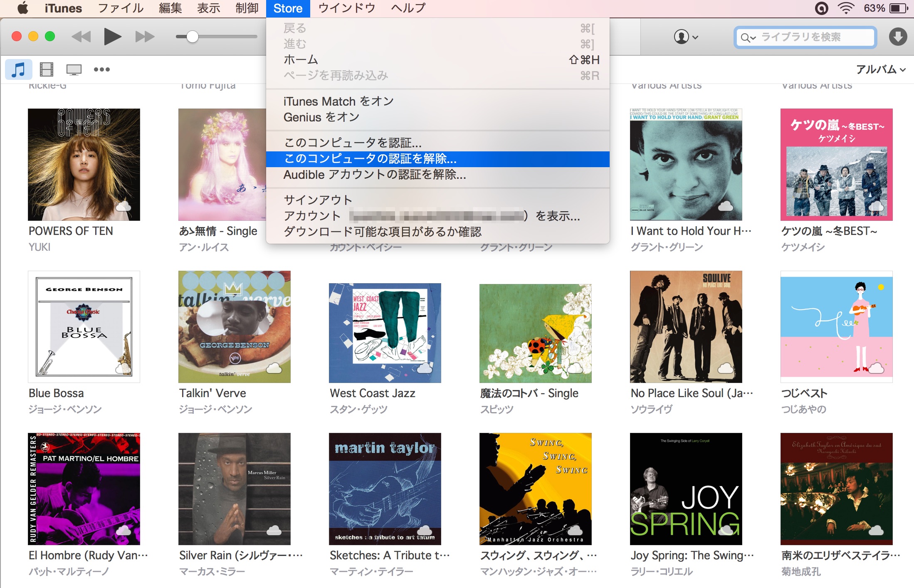Open West Coast Jazz album cover
The width and height of the screenshot is (914, 588).
(385, 333)
